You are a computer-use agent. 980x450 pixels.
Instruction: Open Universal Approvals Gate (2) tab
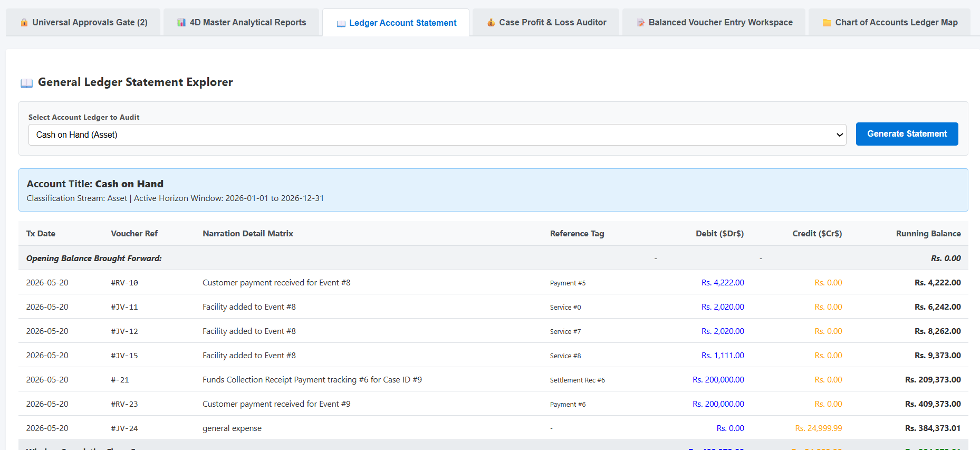pos(83,22)
